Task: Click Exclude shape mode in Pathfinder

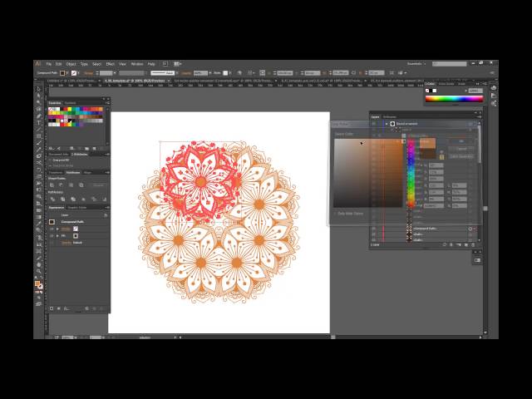Action: [81, 185]
